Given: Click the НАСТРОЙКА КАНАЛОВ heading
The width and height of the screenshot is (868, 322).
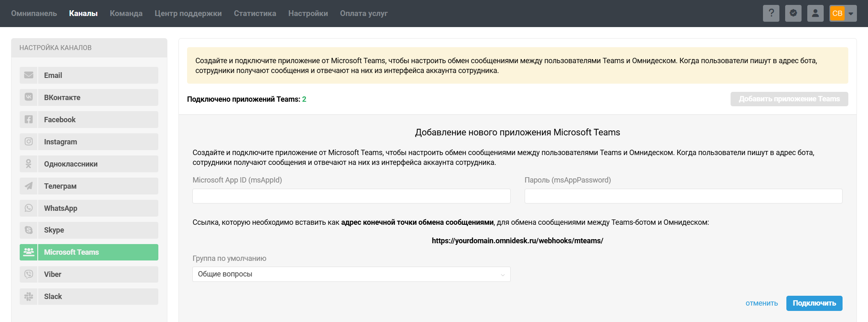Looking at the screenshot, I should (55, 48).
